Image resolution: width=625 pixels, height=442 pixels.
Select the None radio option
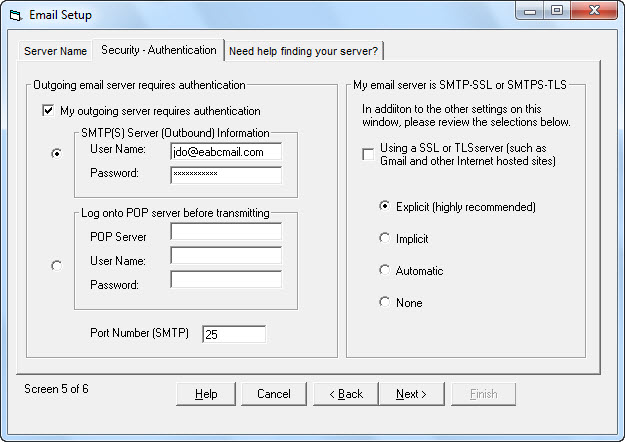384,302
